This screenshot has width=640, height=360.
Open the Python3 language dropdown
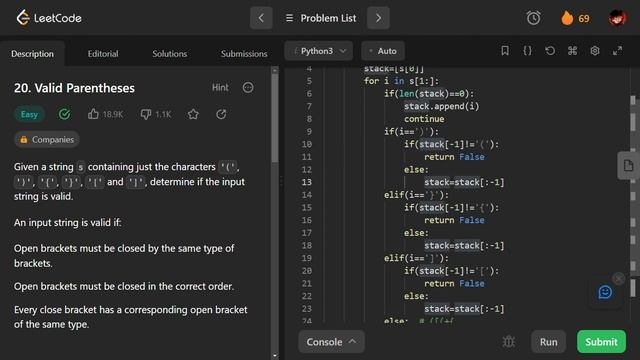coord(318,51)
